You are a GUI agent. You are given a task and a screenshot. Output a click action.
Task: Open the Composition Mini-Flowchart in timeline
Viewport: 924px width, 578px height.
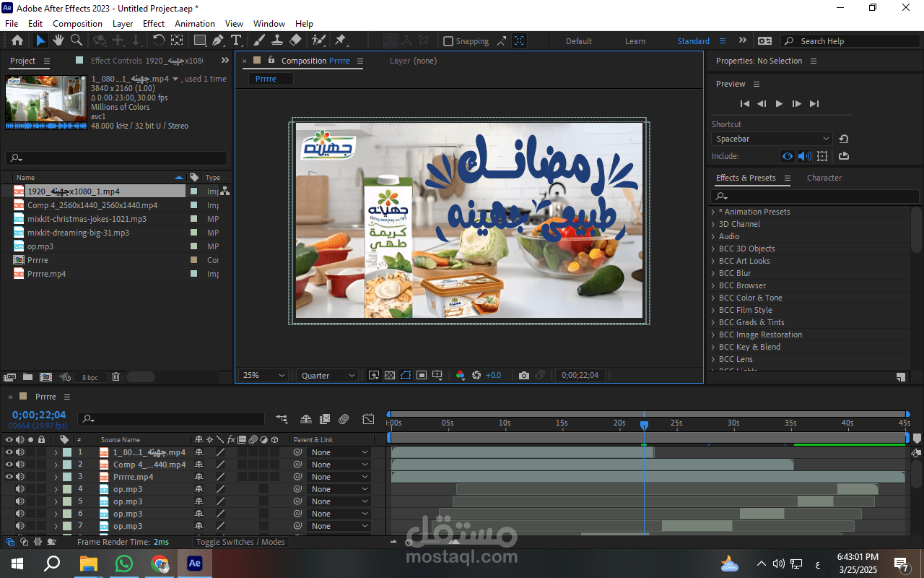click(282, 419)
